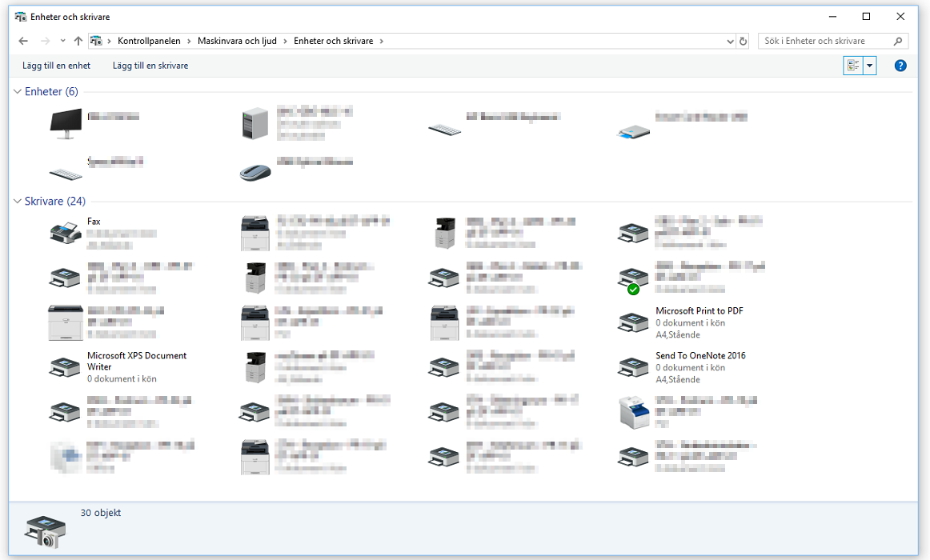Select the computer tower device icon

[256, 124]
